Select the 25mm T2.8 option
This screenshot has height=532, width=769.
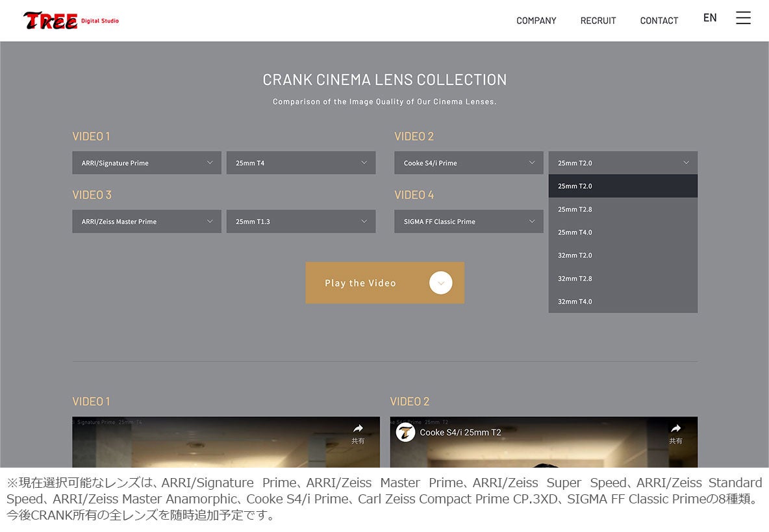(623, 209)
